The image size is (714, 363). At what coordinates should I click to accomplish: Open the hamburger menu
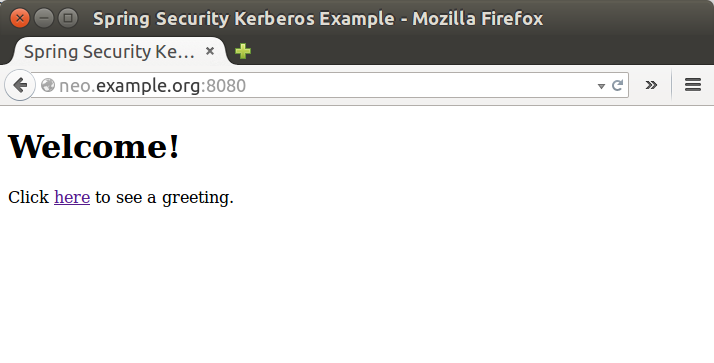click(693, 85)
